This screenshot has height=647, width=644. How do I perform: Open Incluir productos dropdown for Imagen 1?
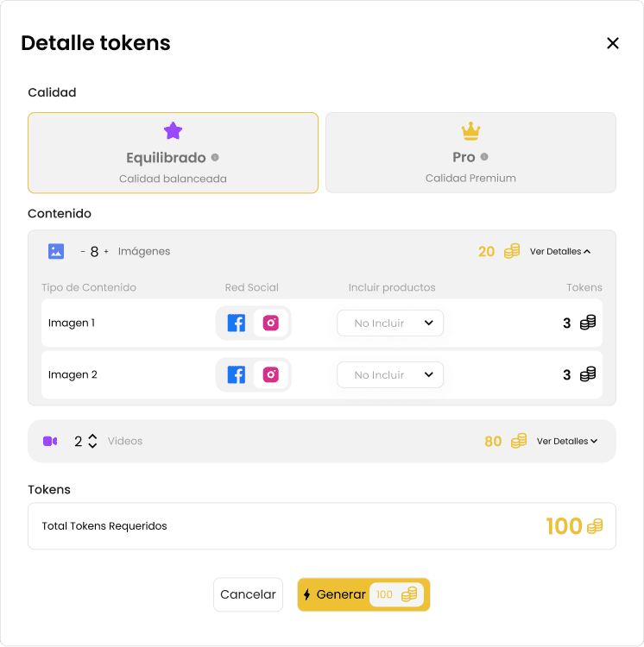390,323
